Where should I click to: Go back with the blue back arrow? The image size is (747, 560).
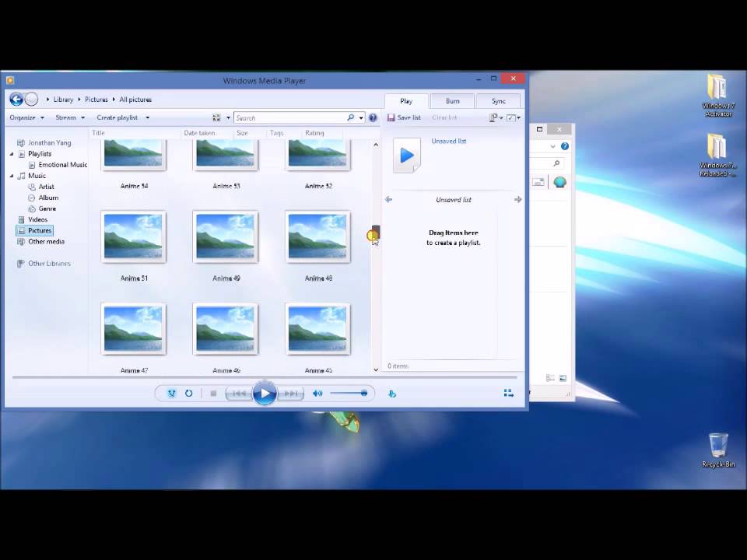16,99
